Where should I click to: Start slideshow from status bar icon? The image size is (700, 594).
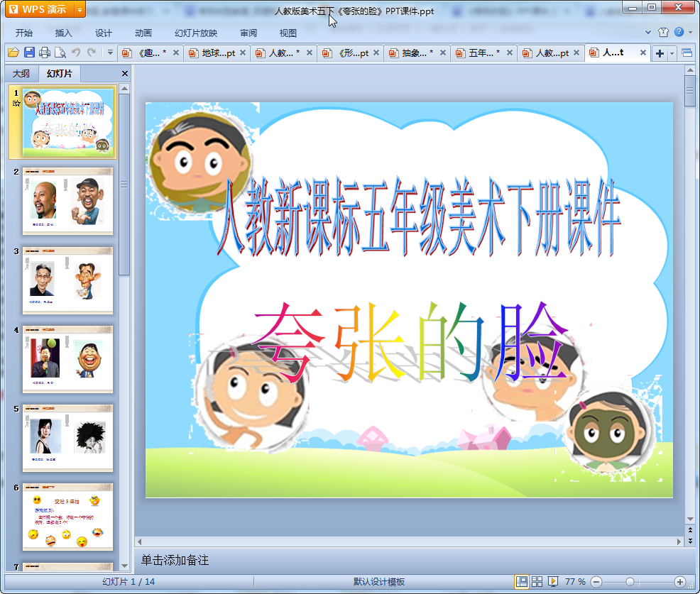(552, 581)
